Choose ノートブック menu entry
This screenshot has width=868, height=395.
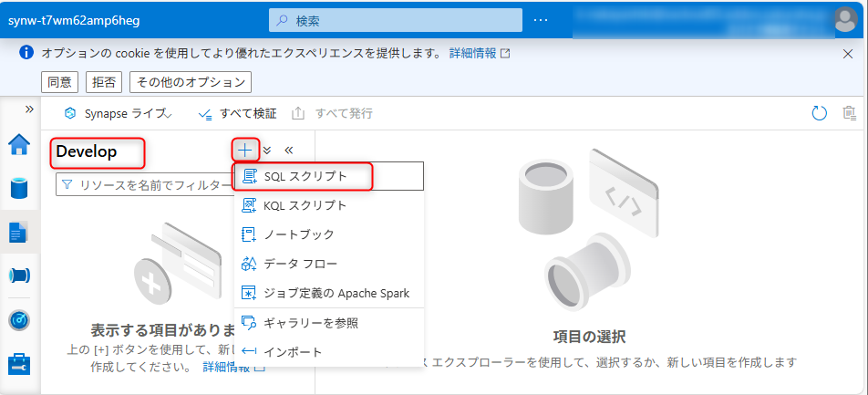(x=299, y=234)
